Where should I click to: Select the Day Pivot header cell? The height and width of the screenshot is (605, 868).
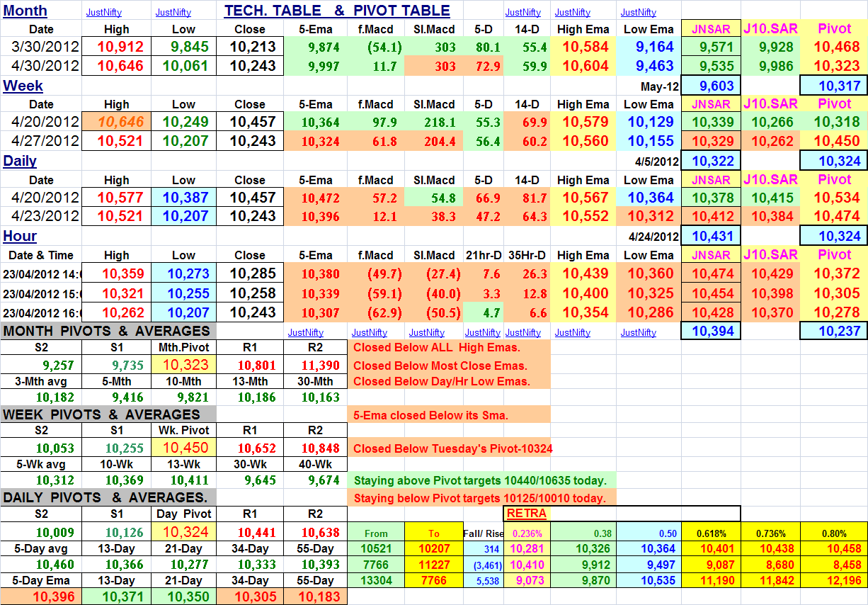tap(184, 514)
